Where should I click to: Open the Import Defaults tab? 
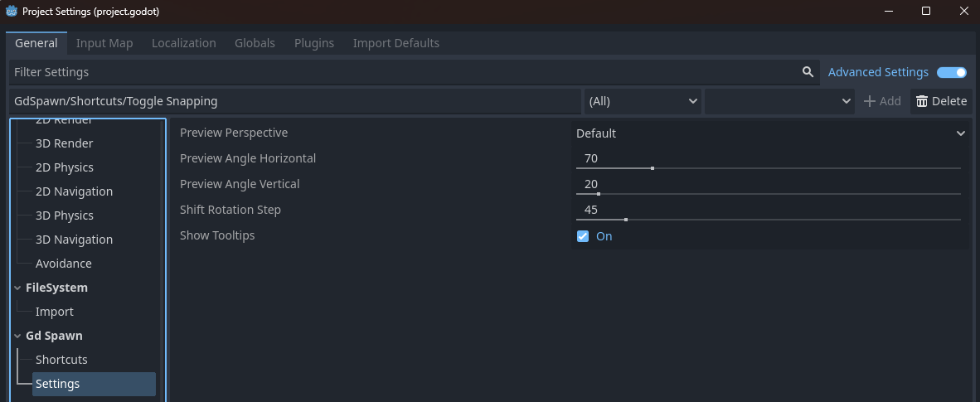(x=396, y=43)
